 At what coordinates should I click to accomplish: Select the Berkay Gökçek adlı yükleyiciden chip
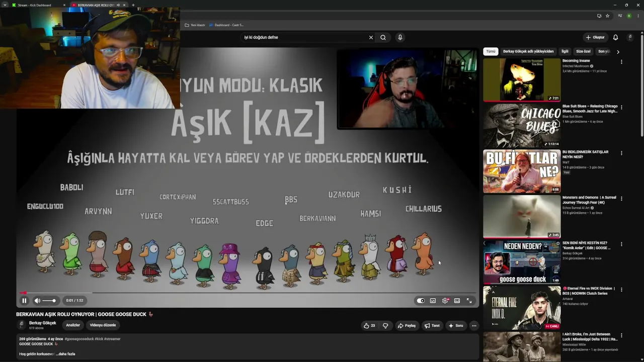pos(528,51)
